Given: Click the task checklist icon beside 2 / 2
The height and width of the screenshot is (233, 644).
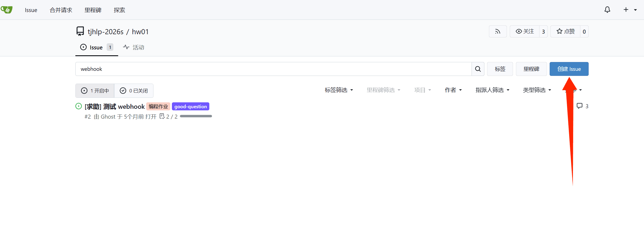Looking at the screenshot, I should (162, 116).
